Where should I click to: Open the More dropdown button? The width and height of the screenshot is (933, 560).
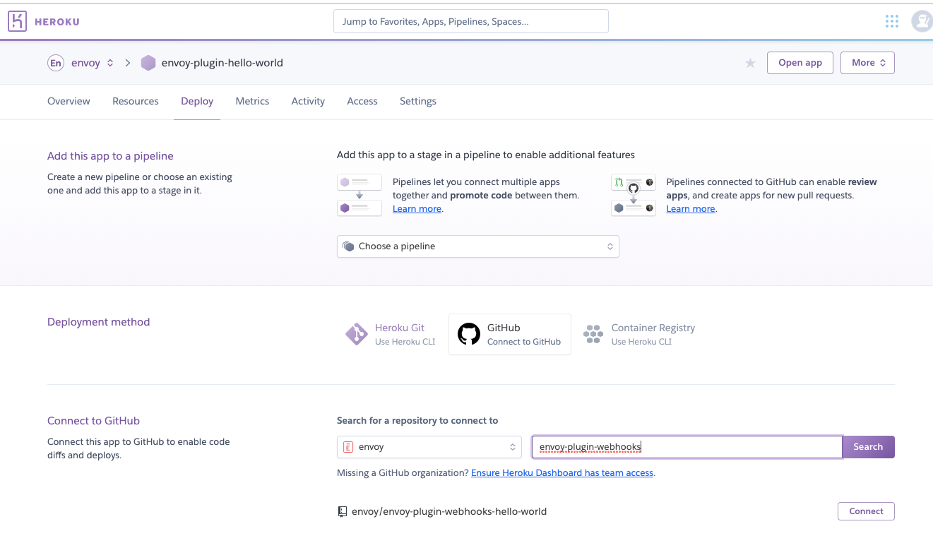pyautogui.click(x=867, y=63)
